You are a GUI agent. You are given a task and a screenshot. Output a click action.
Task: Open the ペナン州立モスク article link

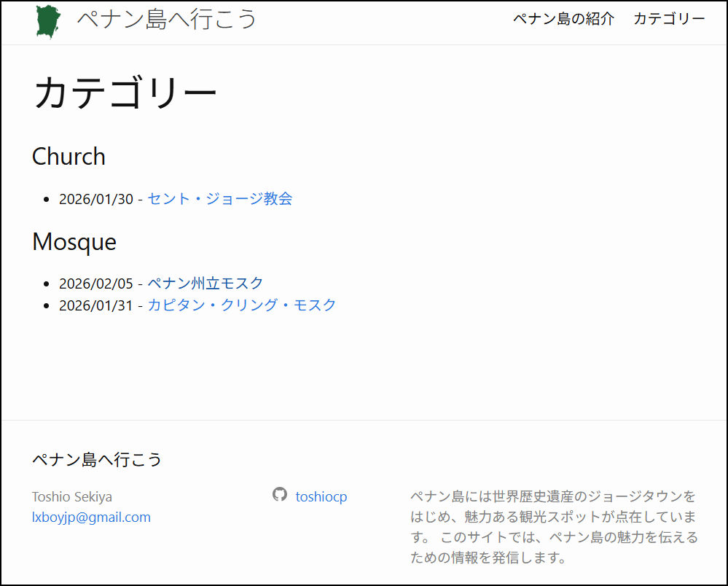206,283
